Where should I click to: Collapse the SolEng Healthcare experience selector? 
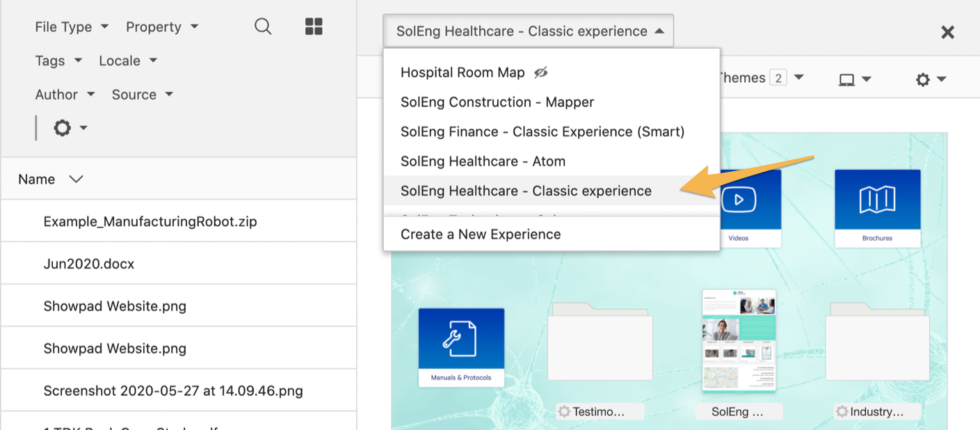(528, 31)
